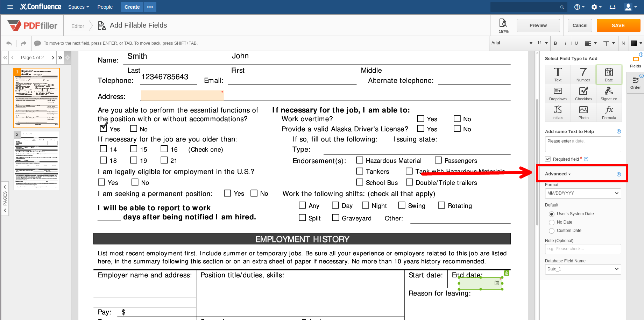This screenshot has width=644, height=320.
Task: Open the user profile menu
Action: [630, 7]
